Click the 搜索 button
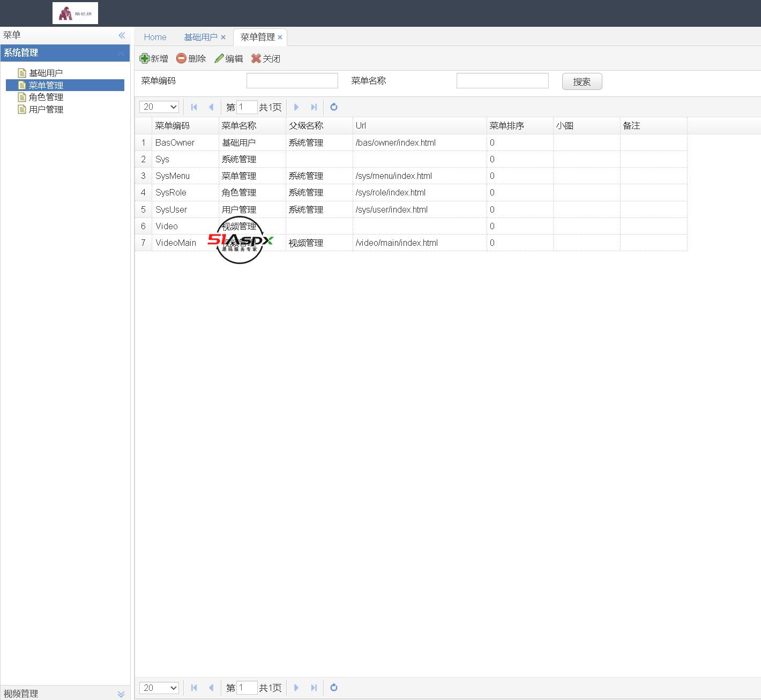The width and height of the screenshot is (761, 700). pyautogui.click(x=582, y=81)
